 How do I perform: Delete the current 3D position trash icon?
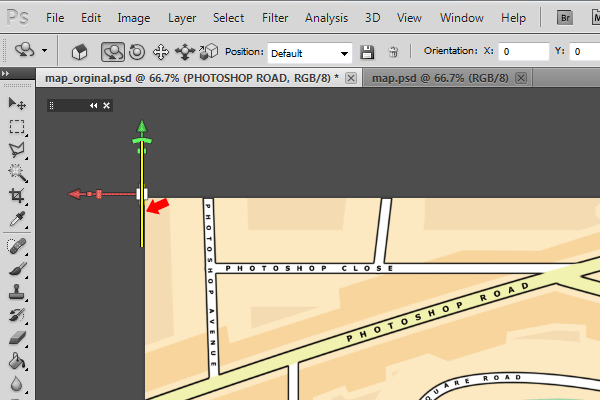click(x=393, y=52)
